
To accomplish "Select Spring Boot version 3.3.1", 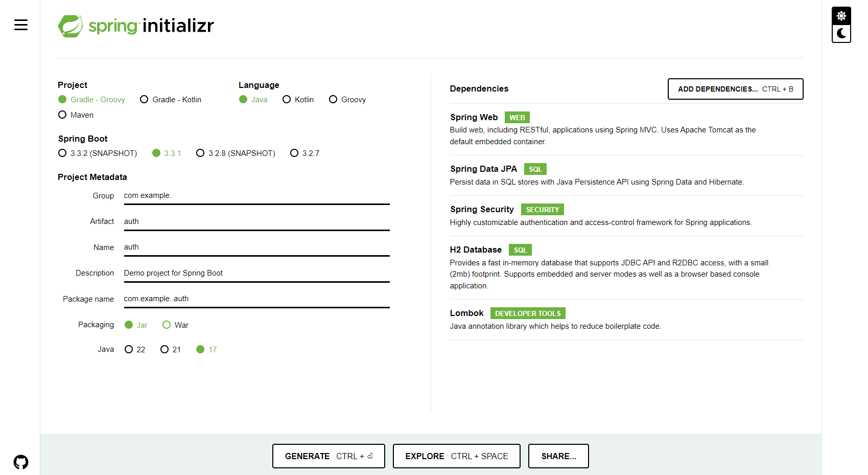I will tap(167, 153).
